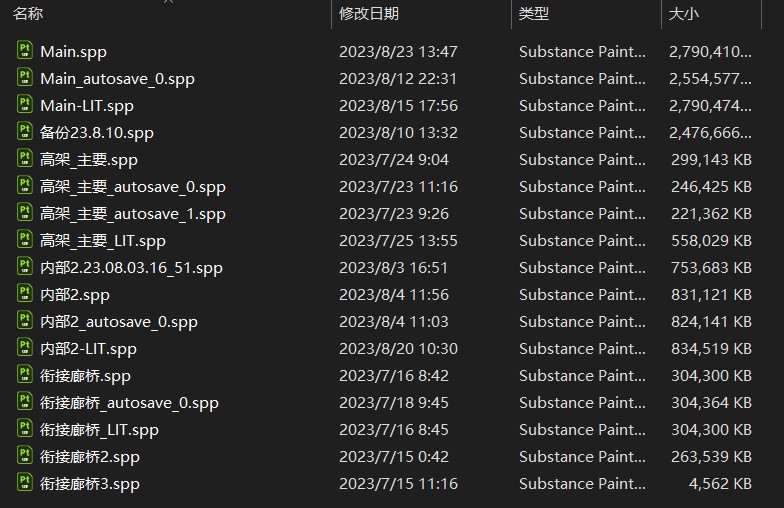Screen dimensions: 784x508
Task: Select the Main_autosave_0.spp file name
Action: click(x=117, y=78)
